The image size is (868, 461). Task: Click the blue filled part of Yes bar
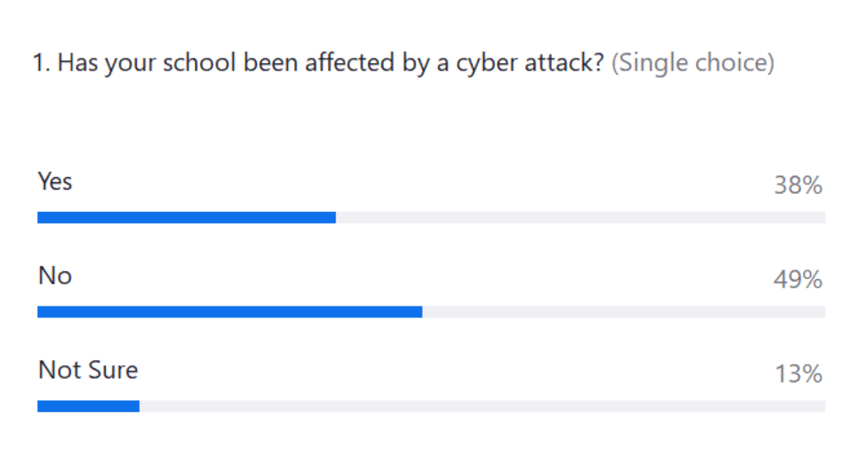[187, 217]
